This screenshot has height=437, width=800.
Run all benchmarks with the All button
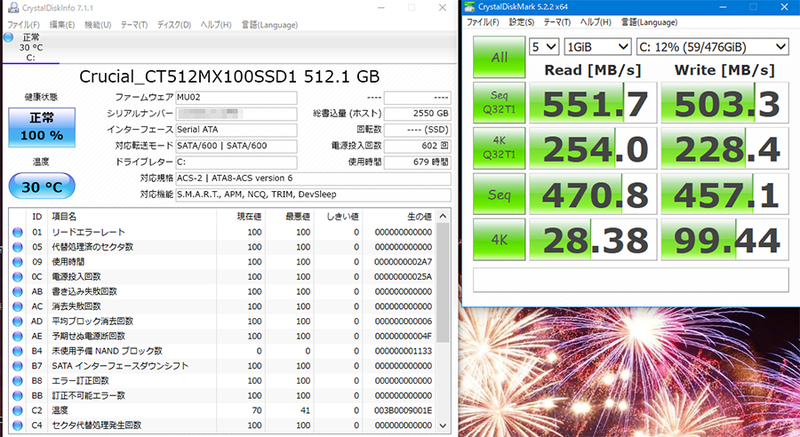[499, 57]
